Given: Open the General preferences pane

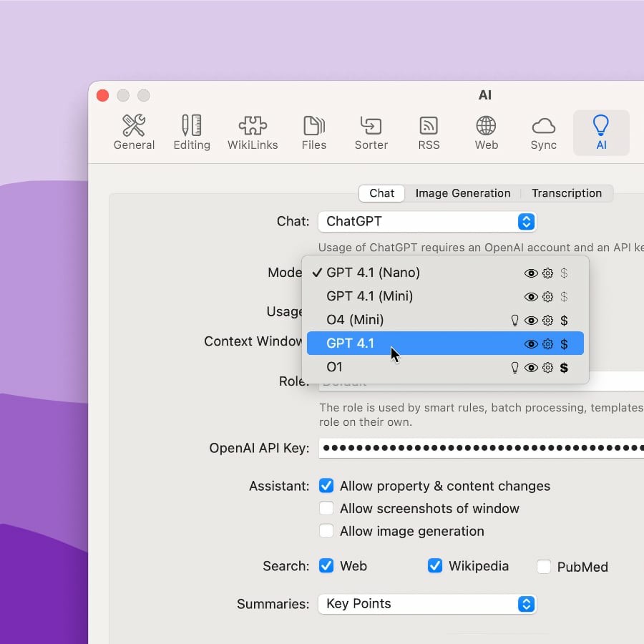Looking at the screenshot, I should [134, 132].
